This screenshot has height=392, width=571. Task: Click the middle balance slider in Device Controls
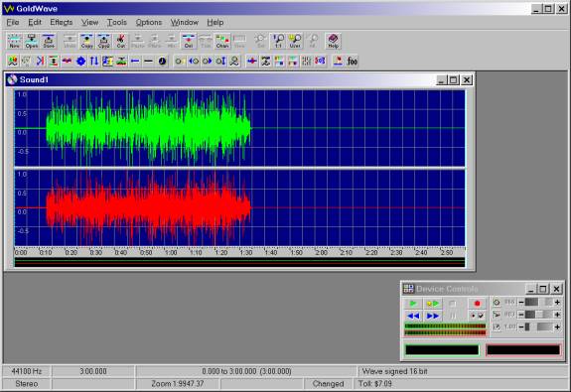539,315
